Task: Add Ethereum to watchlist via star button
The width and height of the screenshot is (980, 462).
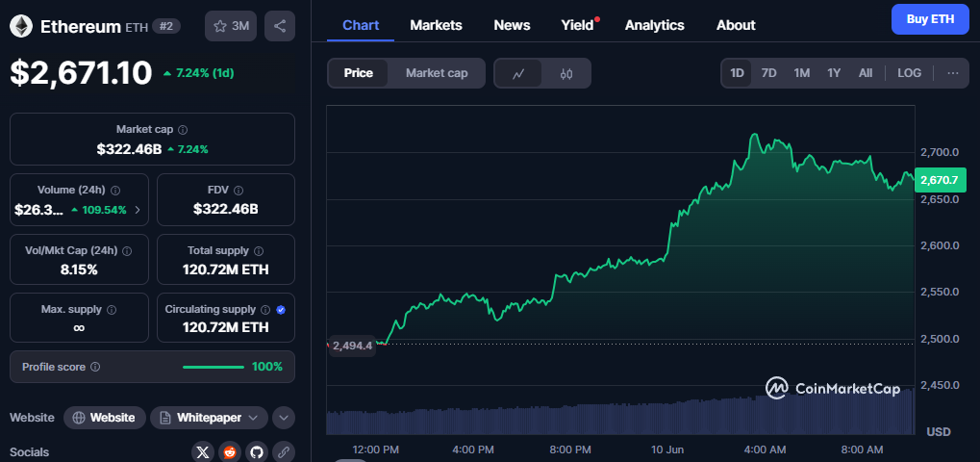Action: pos(231,26)
